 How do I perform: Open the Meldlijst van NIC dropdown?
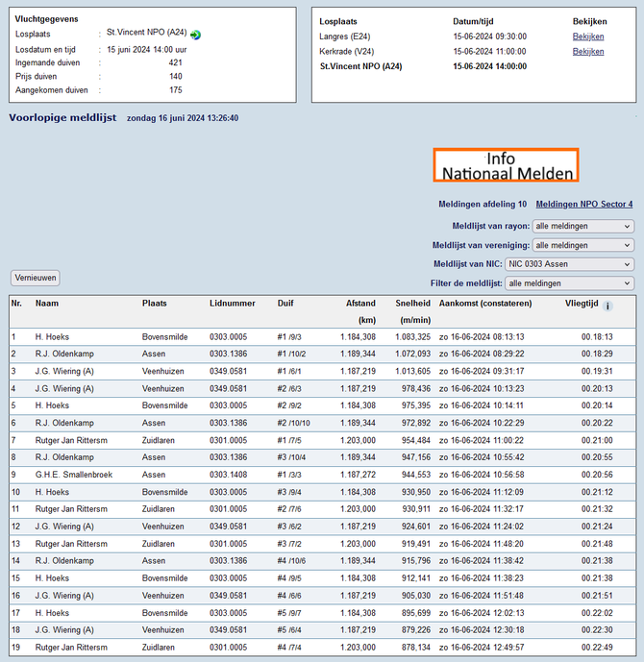tap(569, 264)
